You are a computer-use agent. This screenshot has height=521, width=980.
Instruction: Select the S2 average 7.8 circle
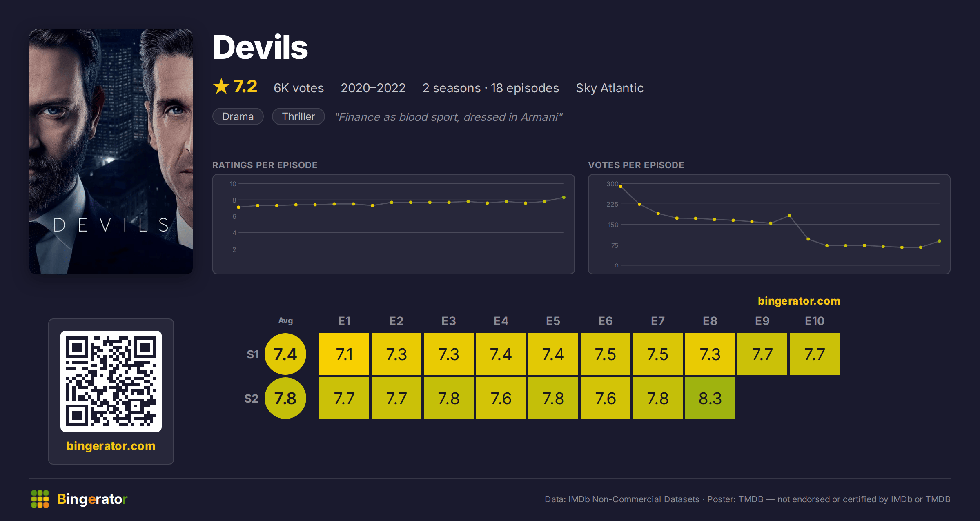[285, 398]
